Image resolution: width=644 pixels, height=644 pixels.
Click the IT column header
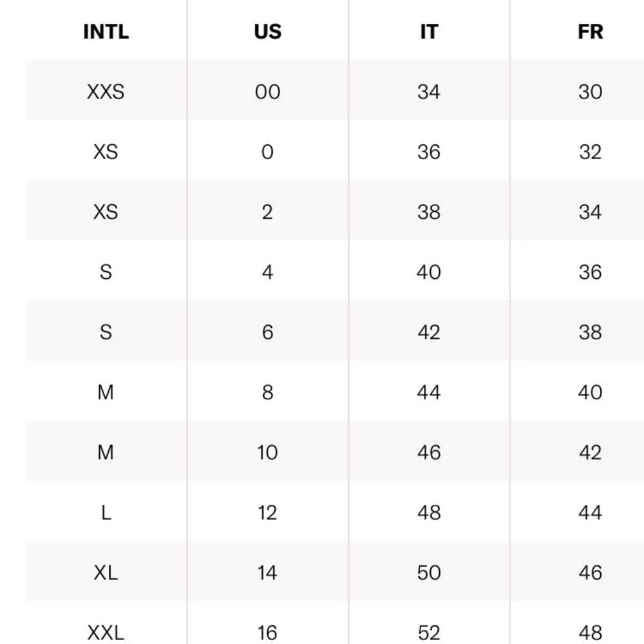click(429, 32)
